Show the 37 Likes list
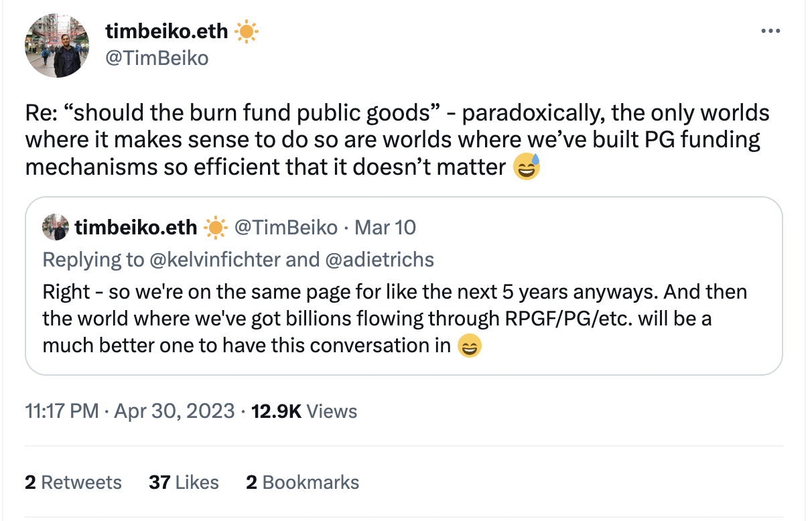 point(184,482)
